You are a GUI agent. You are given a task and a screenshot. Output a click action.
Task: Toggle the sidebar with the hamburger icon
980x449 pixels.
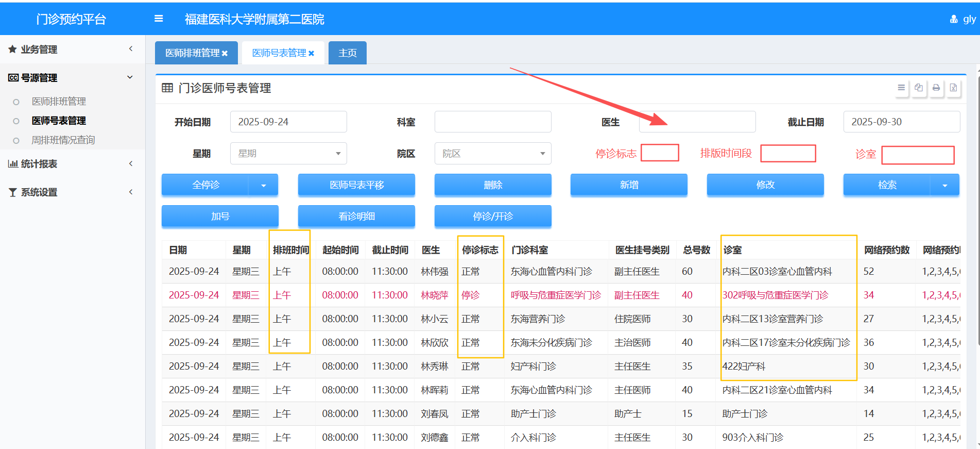[159, 19]
